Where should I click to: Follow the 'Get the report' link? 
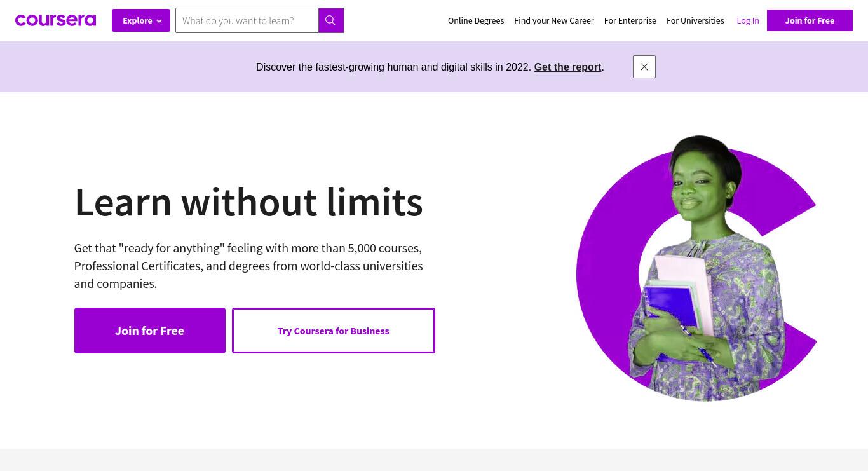[567, 67]
